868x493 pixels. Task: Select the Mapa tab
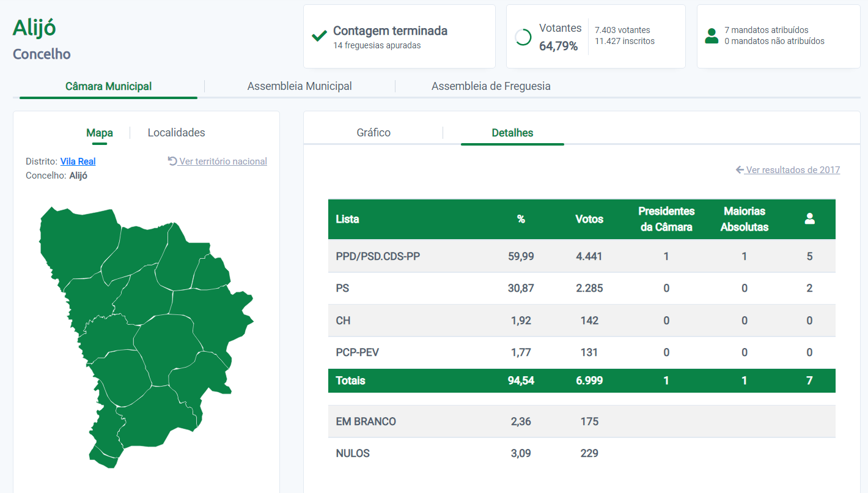[100, 133]
